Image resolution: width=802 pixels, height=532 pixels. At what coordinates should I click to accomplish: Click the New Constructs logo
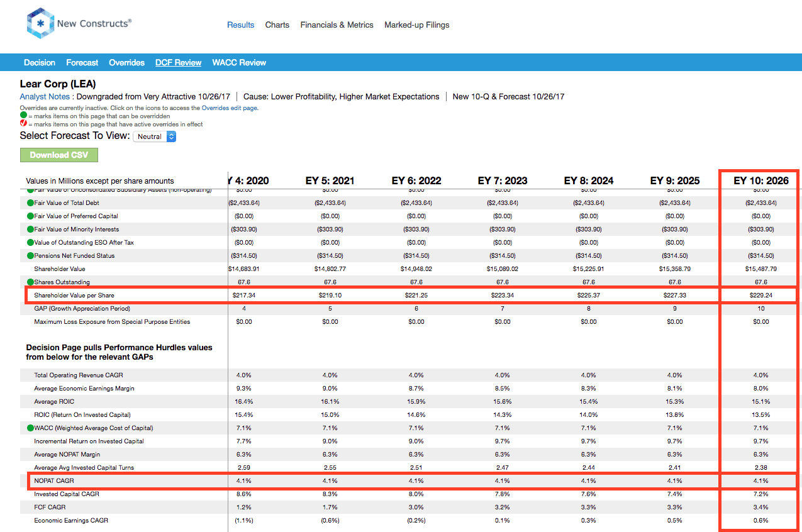[x=79, y=24]
